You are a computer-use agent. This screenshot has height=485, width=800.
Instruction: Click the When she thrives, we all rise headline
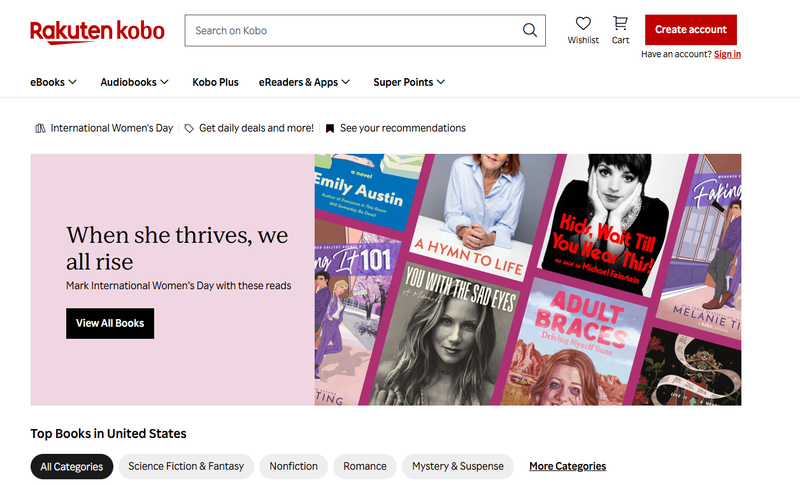pyautogui.click(x=177, y=248)
